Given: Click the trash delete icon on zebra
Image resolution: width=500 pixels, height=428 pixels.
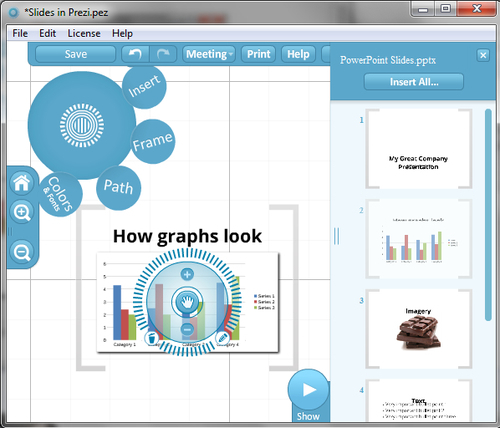Looking at the screenshot, I should pyautogui.click(x=152, y=338).
